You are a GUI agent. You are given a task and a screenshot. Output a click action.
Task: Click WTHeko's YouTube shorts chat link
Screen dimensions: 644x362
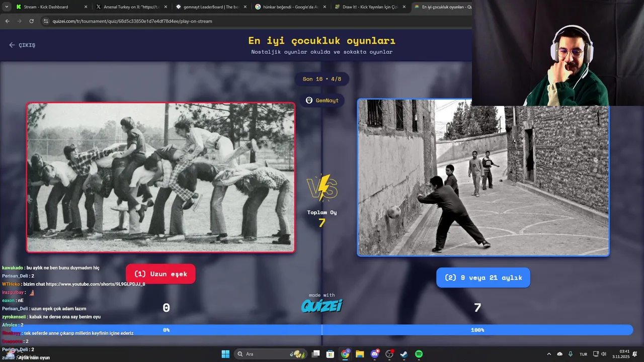pyautogui.click(x=96, y=284)
